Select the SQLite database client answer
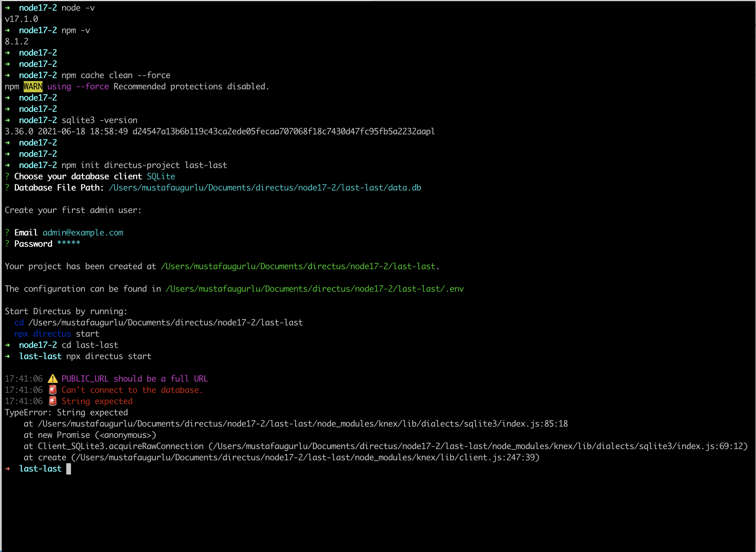Viewport: 756px width, 552px height. 161,176
